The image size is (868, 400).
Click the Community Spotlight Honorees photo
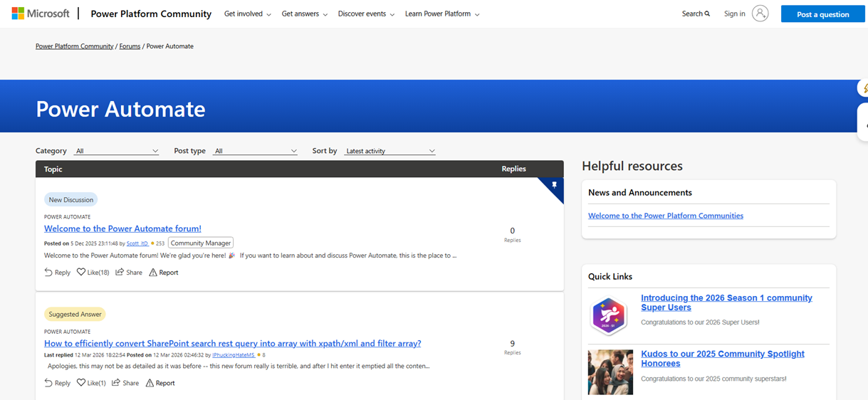click(x=610, y=372)
